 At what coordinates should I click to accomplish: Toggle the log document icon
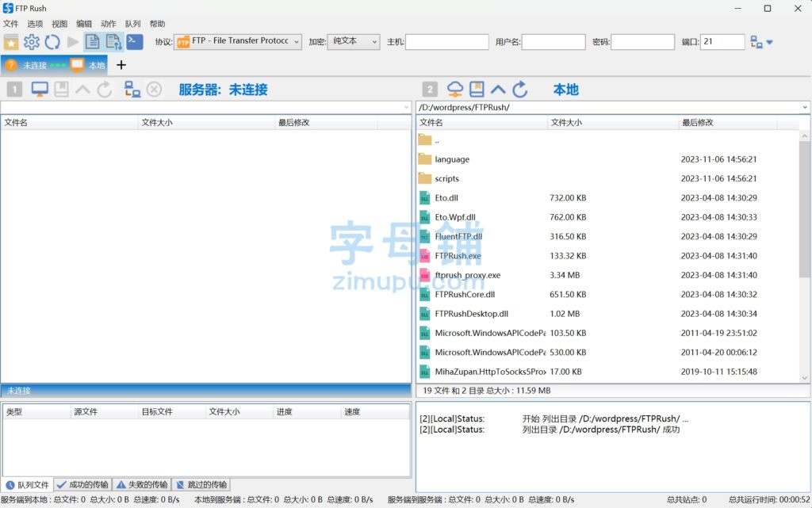pyautogui.click(x=92, y=42)
